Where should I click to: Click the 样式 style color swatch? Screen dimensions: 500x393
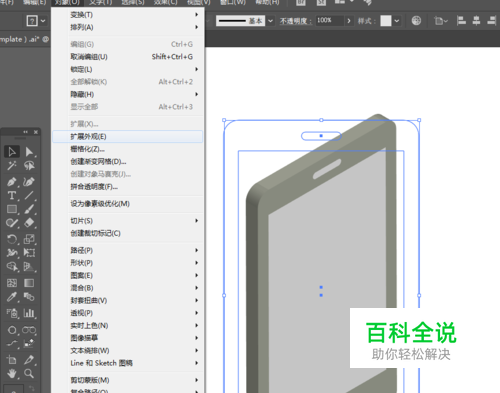pyautogui.click(x=386, y=21)
